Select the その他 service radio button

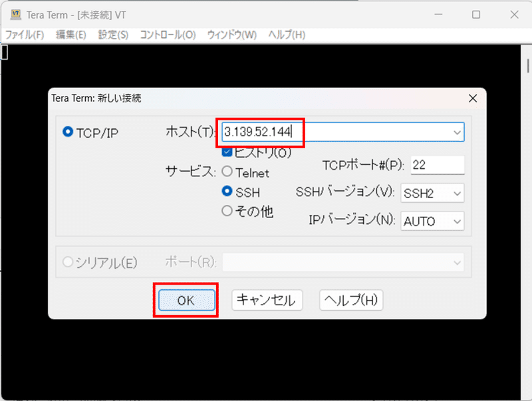tap(227, 211)
